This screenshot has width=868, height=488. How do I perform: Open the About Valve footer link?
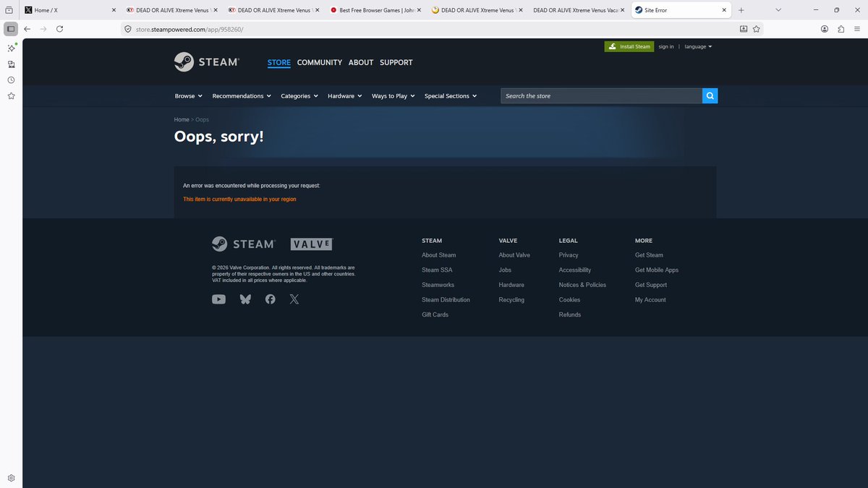(514, 255)
